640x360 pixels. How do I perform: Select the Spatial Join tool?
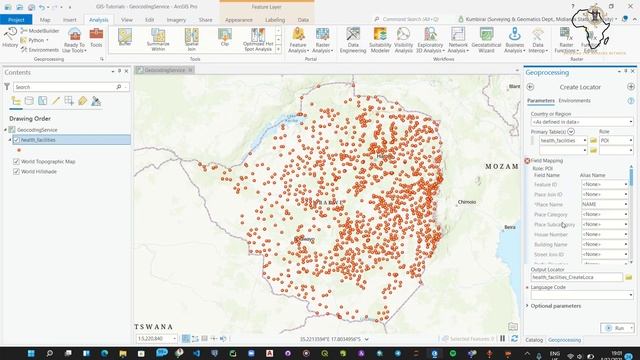(x=191, y=40)
